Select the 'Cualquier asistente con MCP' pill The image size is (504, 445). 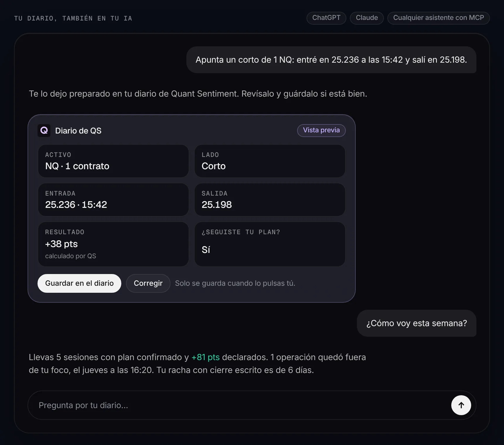tap(438, 18)
